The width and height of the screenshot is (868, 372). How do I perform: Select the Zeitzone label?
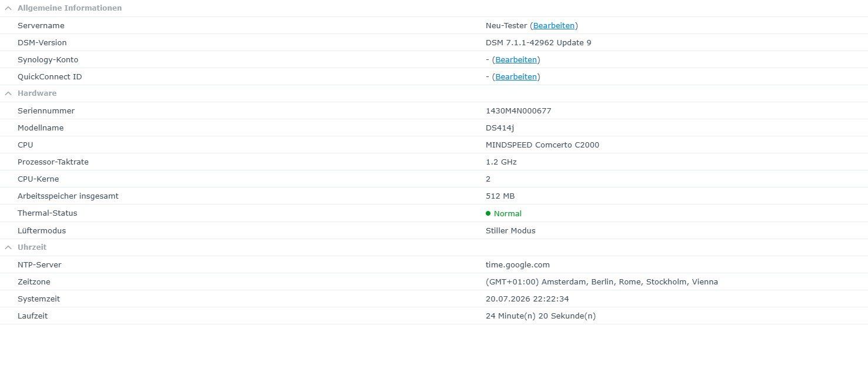point(33,282)
